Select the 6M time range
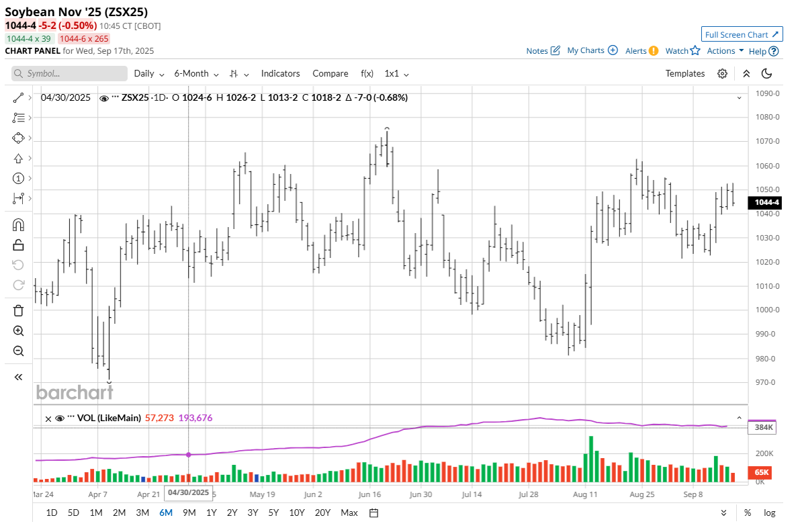This screenshot has width=800, height=532. [166, 513]
